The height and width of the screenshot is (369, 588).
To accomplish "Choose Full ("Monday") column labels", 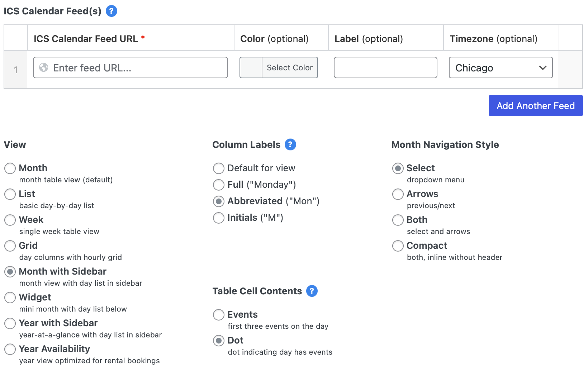I will (x=219, y=185).
